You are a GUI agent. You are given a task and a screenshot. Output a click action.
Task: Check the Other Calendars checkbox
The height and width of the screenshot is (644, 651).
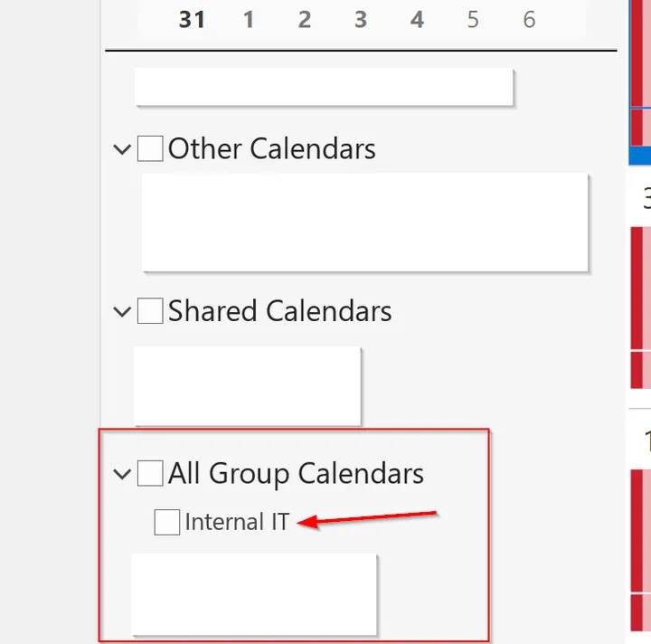[x=150, y=148]
